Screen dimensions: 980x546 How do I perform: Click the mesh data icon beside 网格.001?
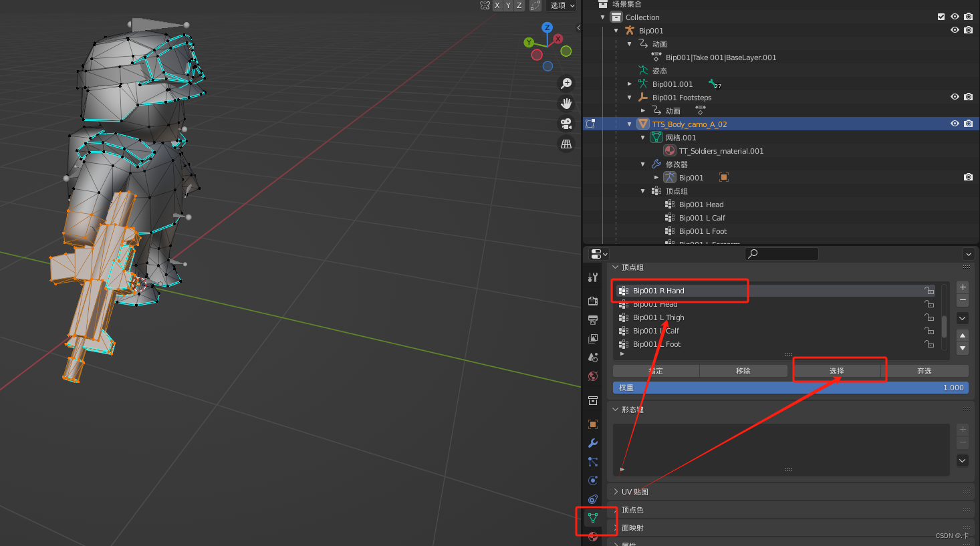[656, 137]
